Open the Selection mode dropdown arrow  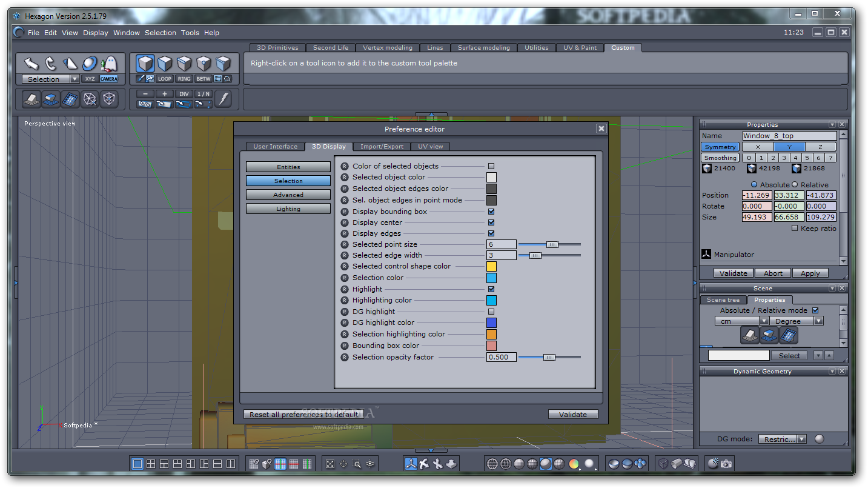pyautogui.click(x=75, y=79)
